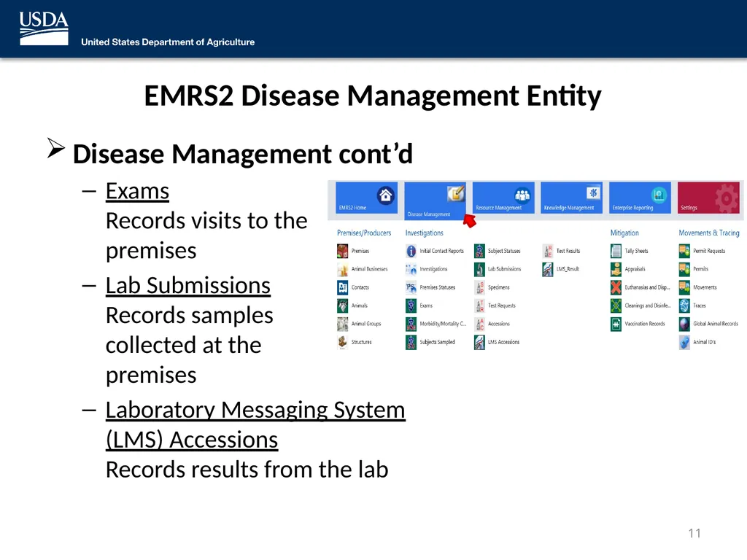The image size is (747, 560).
Task: Open the Animal Businesses icon
Action: click(x=343, y=269)
